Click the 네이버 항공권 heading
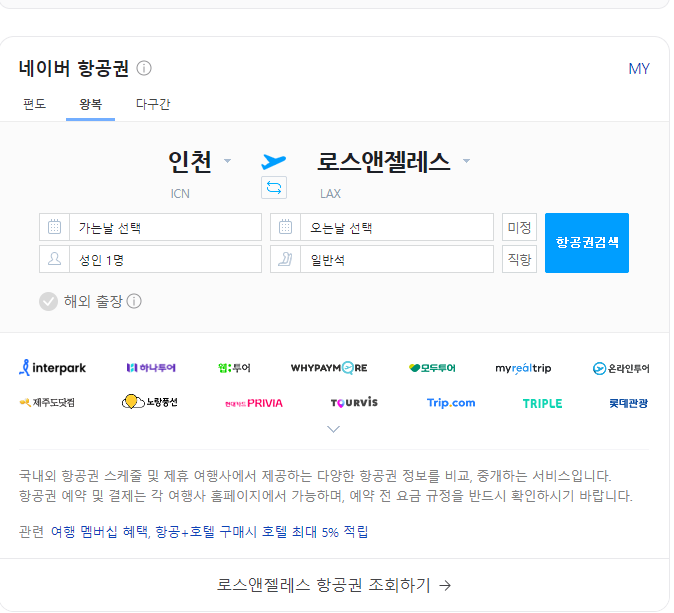 point(74,68)
